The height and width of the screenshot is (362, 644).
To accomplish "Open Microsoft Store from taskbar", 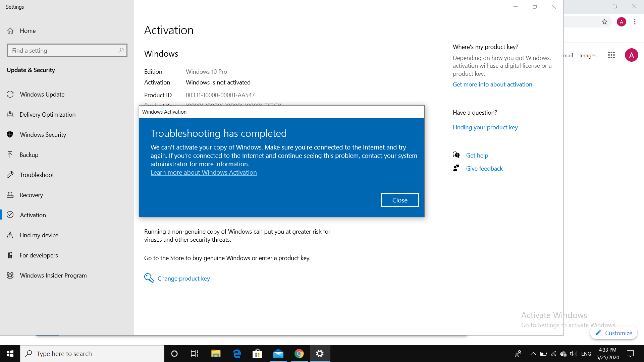I will [x=257, y=354].
